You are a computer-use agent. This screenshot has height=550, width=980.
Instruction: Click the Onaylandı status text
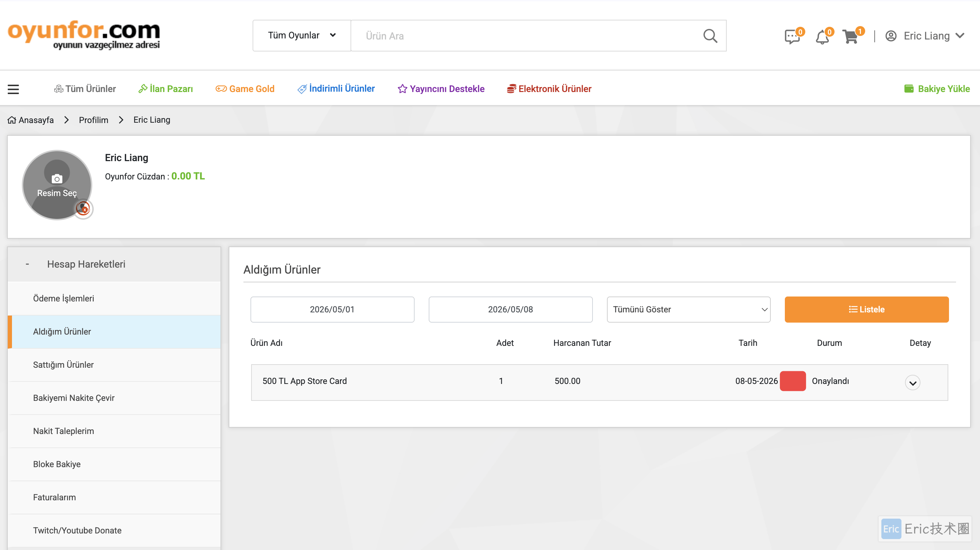click(830, 381)
